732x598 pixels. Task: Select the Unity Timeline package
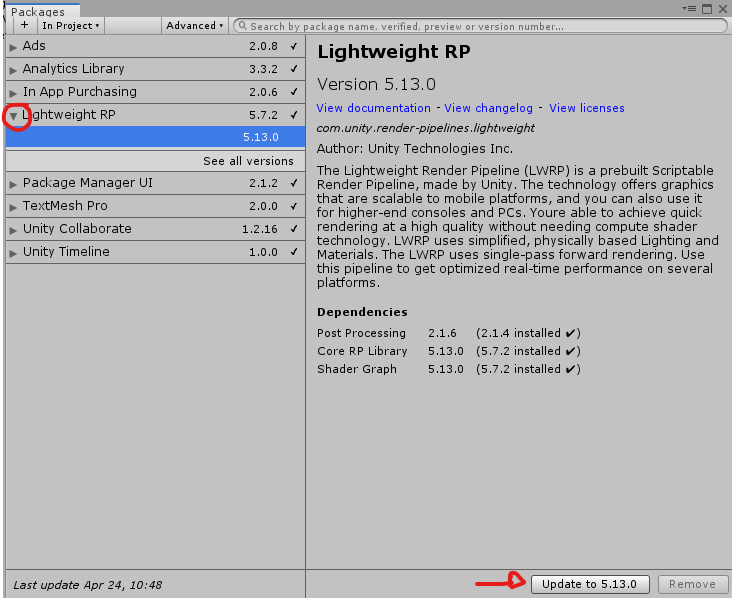[155, 252]
